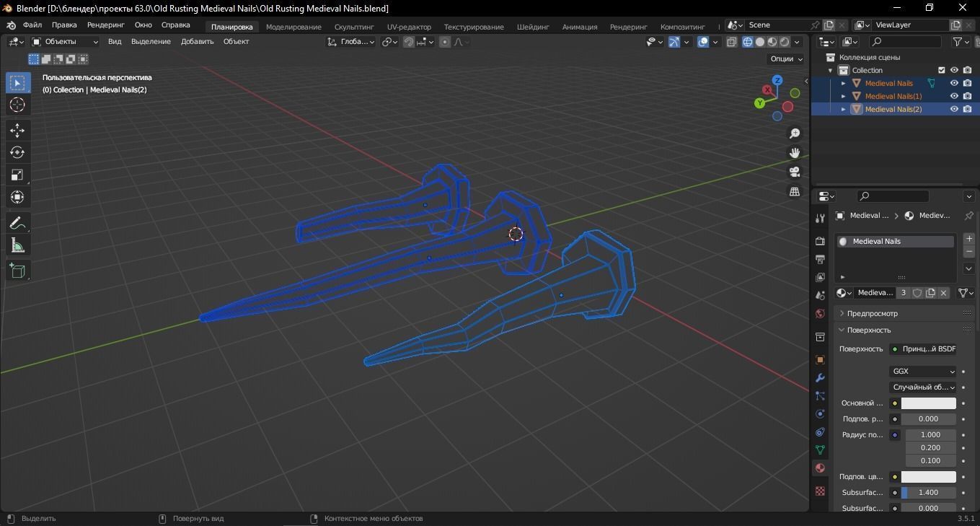Disable rendering for first Medieval Nails object

(x=968, y=83)
